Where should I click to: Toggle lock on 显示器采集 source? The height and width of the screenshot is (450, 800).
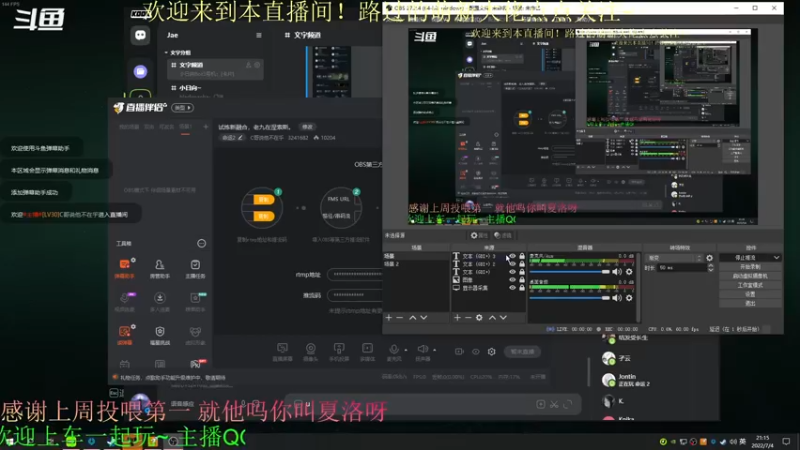(x=522, y=288)
